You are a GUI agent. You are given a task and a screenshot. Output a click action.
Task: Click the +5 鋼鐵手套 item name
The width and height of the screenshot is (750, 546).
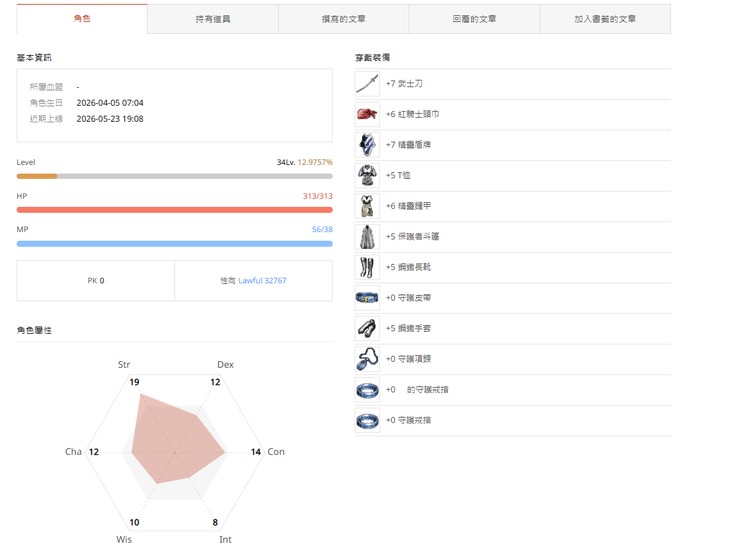pos(408,328)
